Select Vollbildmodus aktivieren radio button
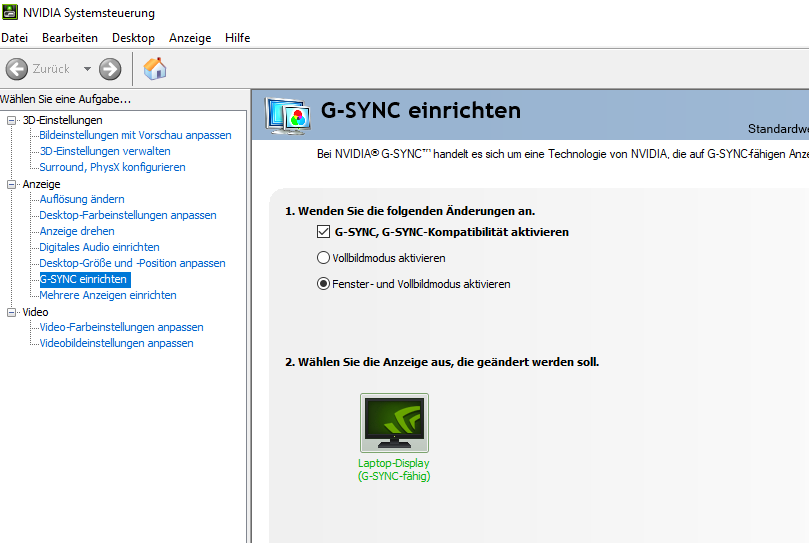The image size is (809, 543). tap(323, 258)
